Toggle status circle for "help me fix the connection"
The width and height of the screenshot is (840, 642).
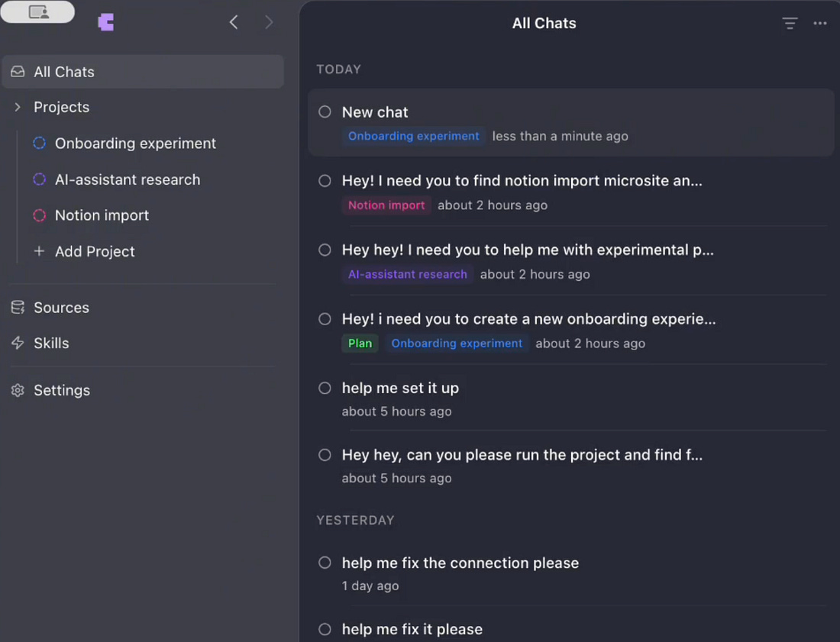point(325,563)
